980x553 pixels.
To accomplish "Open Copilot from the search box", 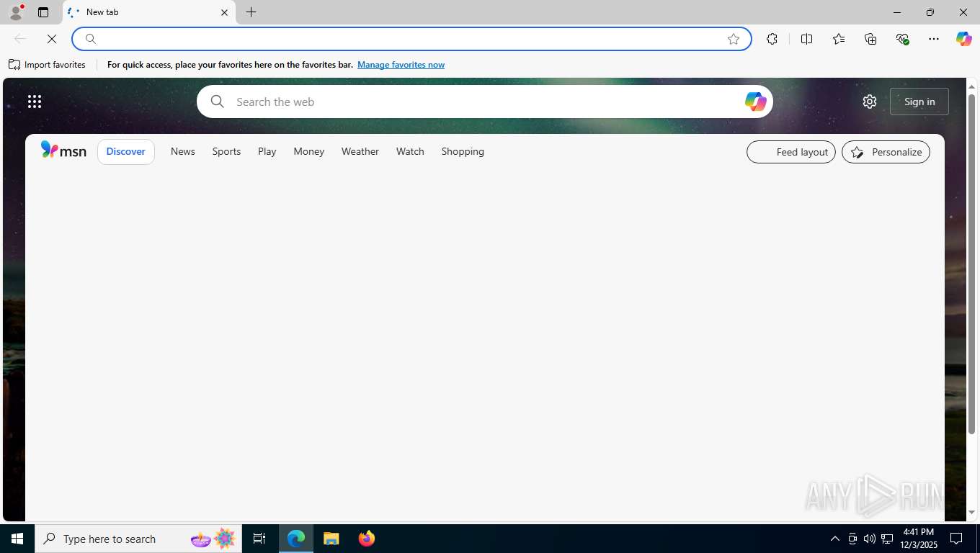I will coord(755,102).
